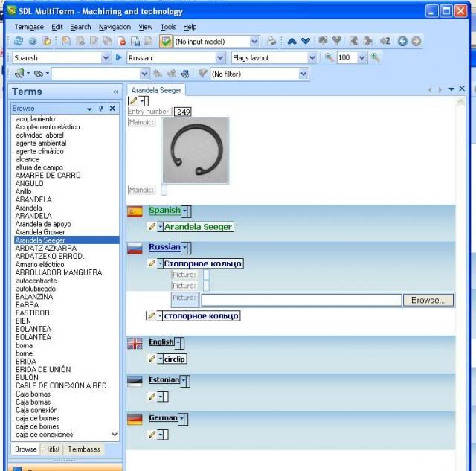Expand the Estonian language field dropdown arrow

coord(184,380)
